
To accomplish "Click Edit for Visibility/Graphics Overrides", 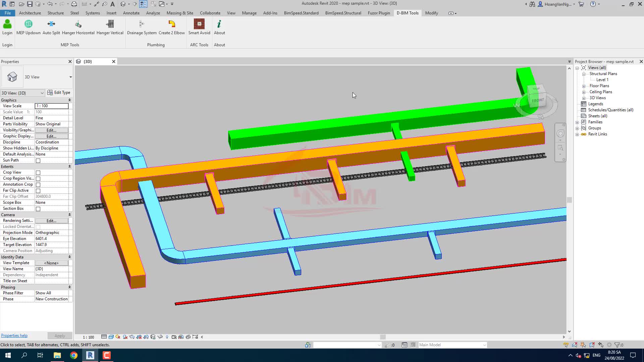I will [51, 130].
